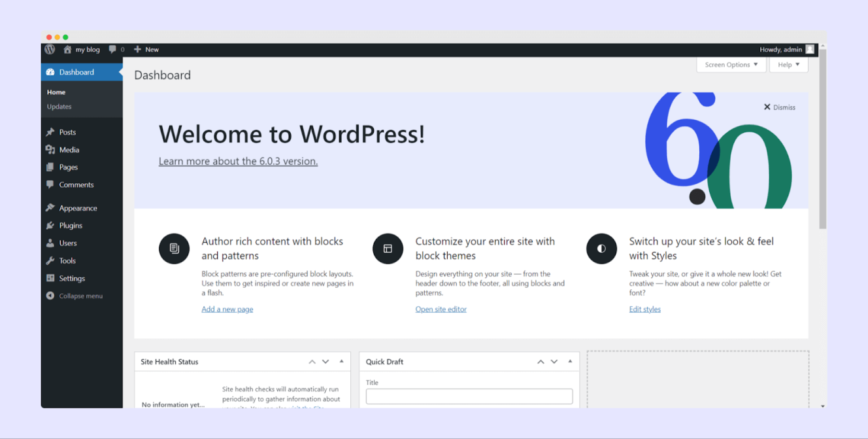Click the Edit styles link

[645, 309]
